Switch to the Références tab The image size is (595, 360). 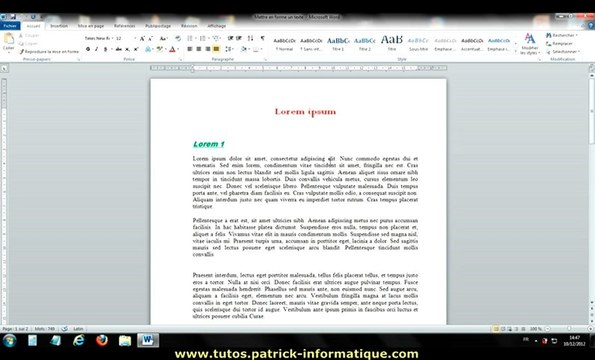click(x=124, y=26)
